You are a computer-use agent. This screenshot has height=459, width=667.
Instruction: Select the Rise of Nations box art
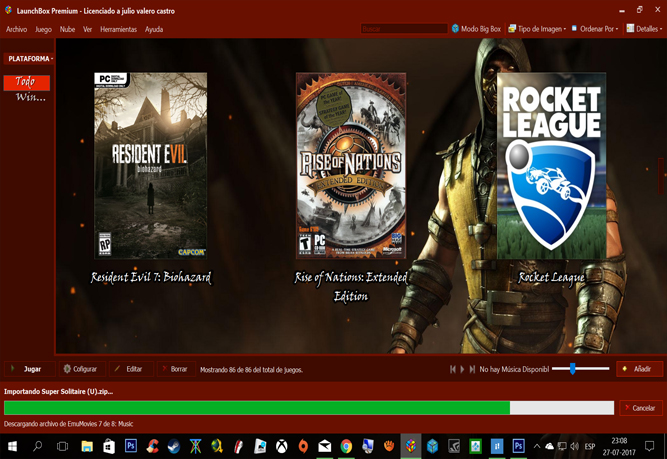pos(351,165)
